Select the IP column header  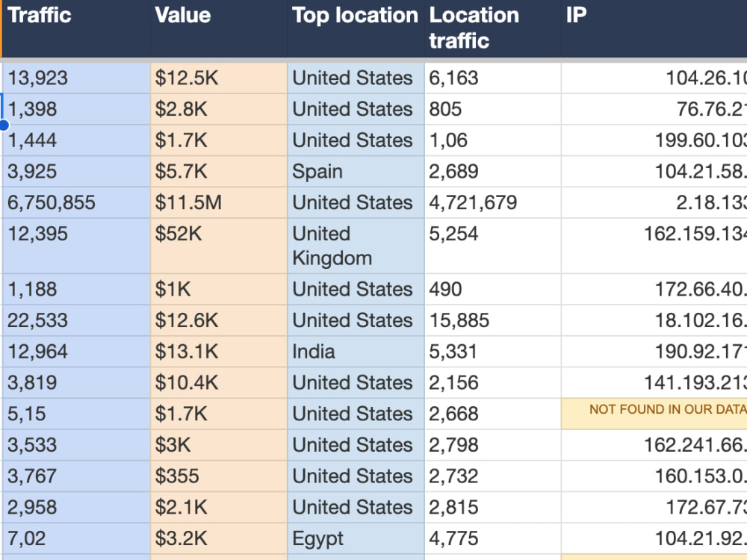click(654, 28)
